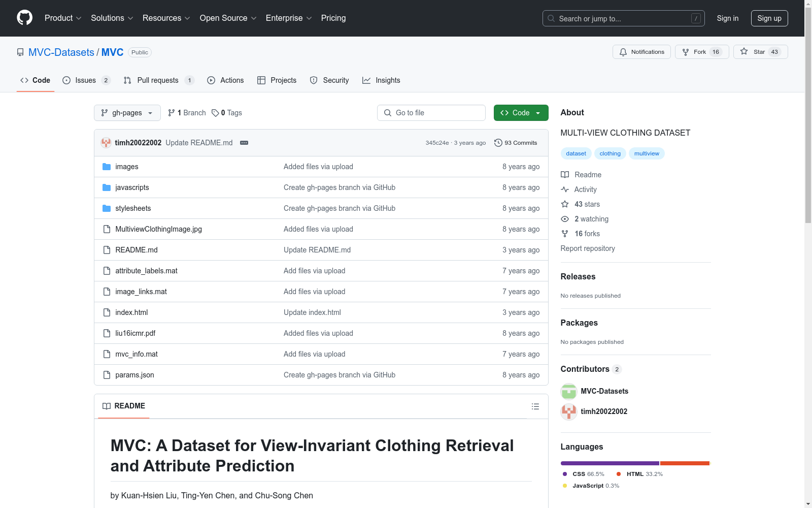The width and height of the screenshot is (812, 508).
Task: Click the branch icon beside 1 Branch
Action: pyautogui.click(x=172, y=113)
